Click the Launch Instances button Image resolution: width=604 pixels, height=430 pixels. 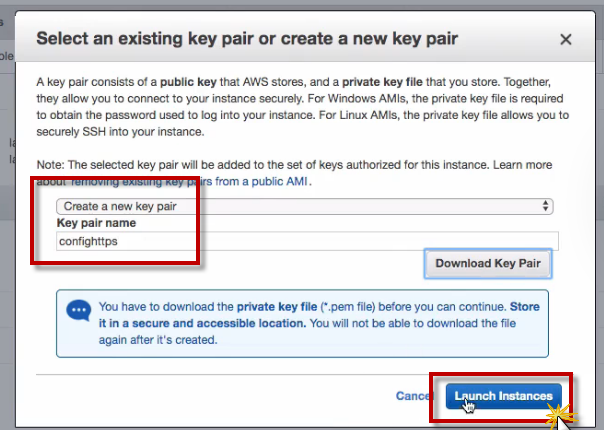(504, 396)
